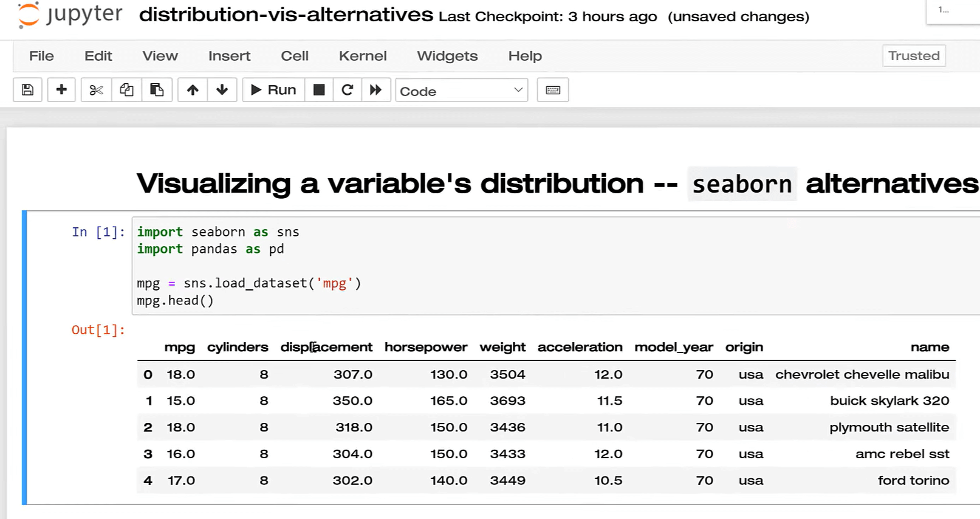The width and height of the screenshot is (980, 519).
Task: Click mpg value 16.0
Action: (181, 454)
